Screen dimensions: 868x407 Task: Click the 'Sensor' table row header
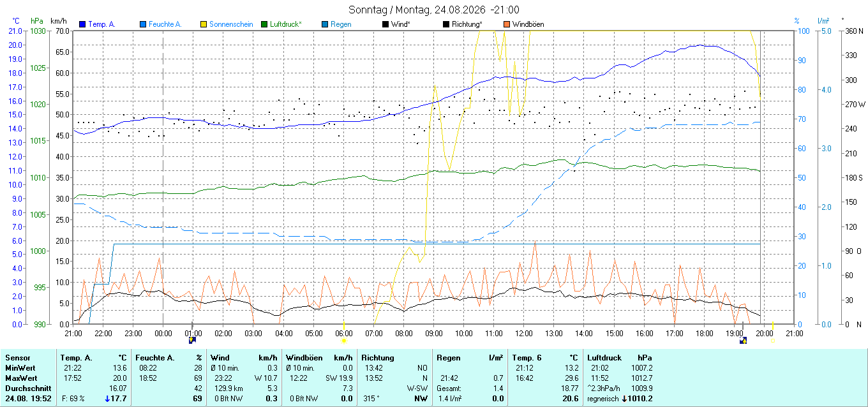pos(17,358)
